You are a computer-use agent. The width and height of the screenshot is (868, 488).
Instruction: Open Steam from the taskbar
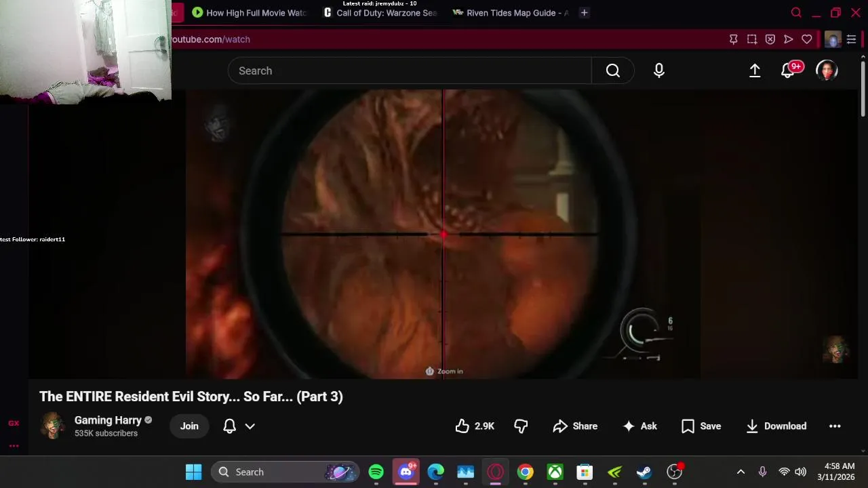[644, 472]
